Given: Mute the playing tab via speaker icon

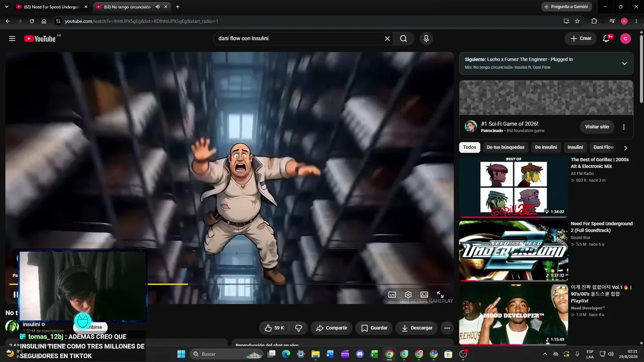Looking at the screenshot, I should [157, 7].
